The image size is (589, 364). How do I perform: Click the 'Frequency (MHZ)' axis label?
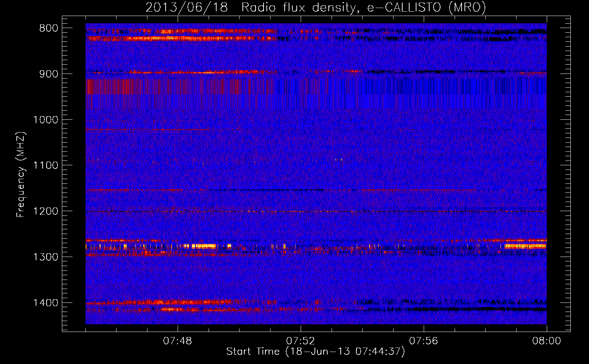coord(21,175)
